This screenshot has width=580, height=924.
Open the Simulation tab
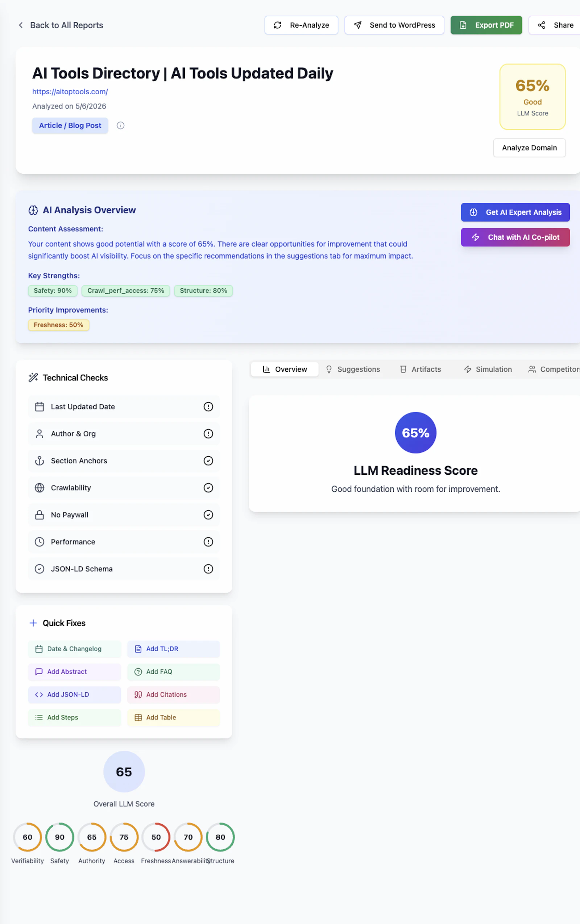tap(488, 369)
